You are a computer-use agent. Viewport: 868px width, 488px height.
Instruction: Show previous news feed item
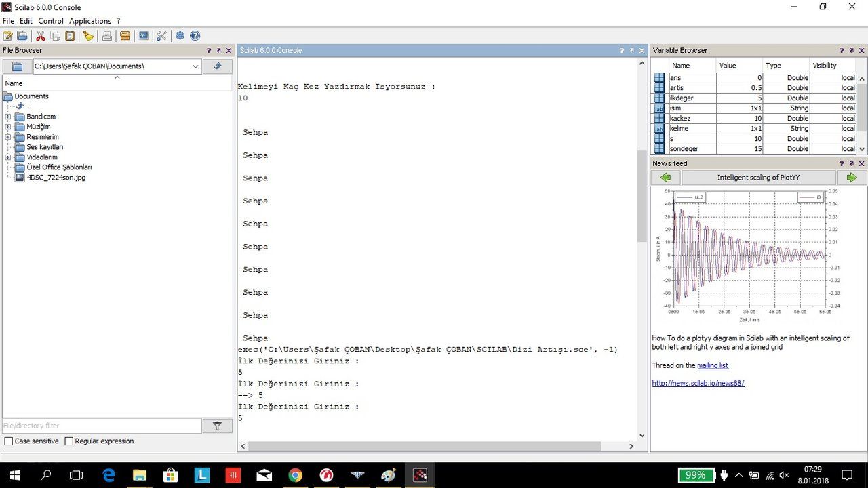tap(665, 178)
